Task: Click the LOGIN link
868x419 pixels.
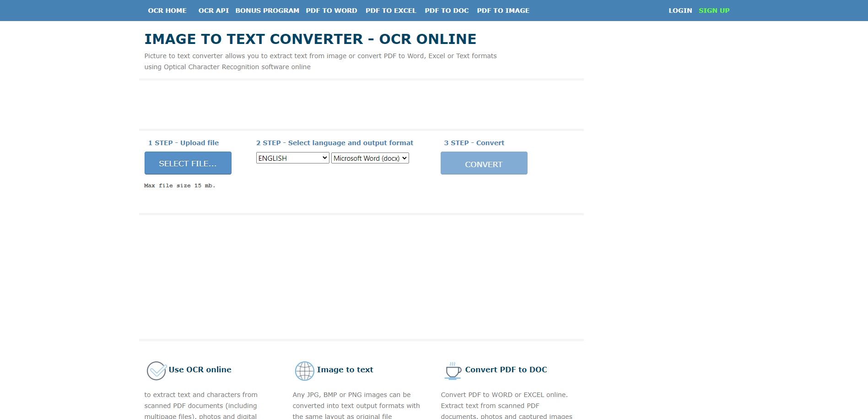Action: pyautogui.click(x=680, y=11)
